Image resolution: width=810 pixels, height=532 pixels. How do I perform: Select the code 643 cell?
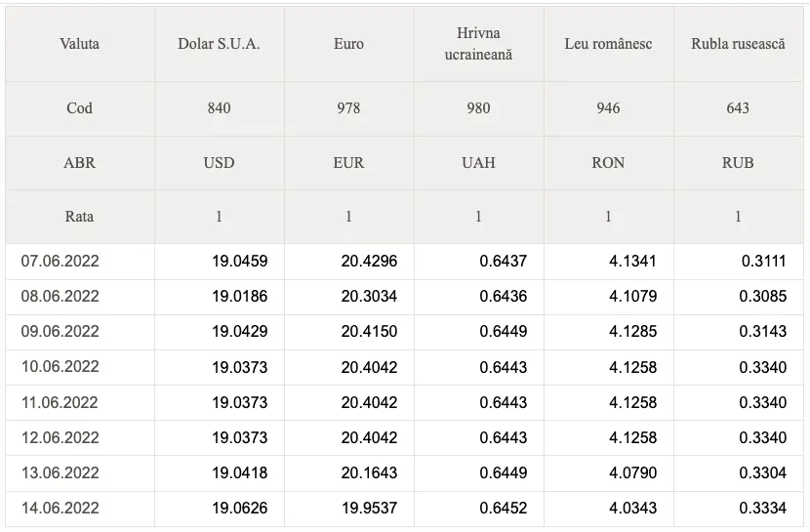tap(738, 108)
